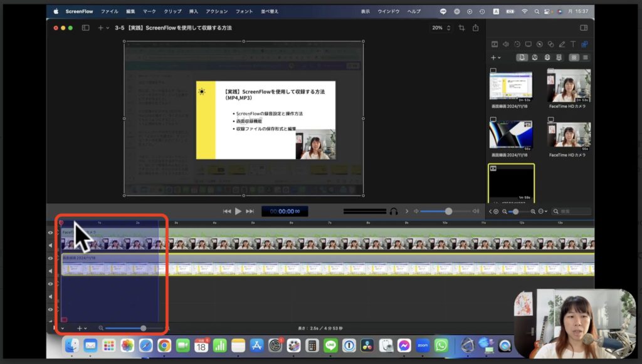The width and height of the screenshot is (642, 364).
Task: Click the headphones audio monitor icon
Action: (394, 211)
